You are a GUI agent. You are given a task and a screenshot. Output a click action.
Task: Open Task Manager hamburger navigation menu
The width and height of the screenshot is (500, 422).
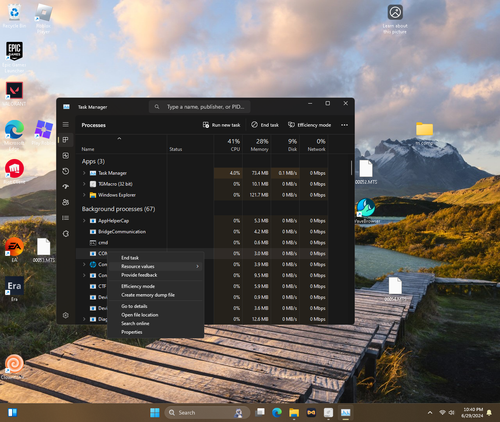(x=66, y=124)
